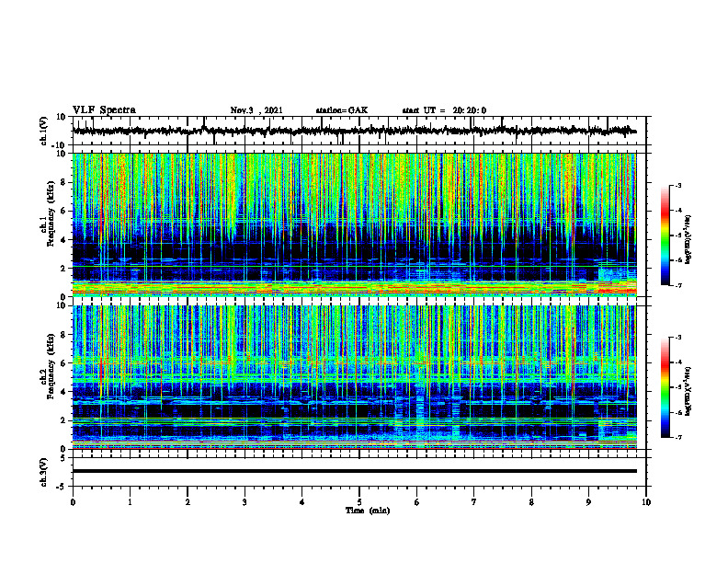
Task: Click the ch.3 flat black voltage line
Action: 354,471
